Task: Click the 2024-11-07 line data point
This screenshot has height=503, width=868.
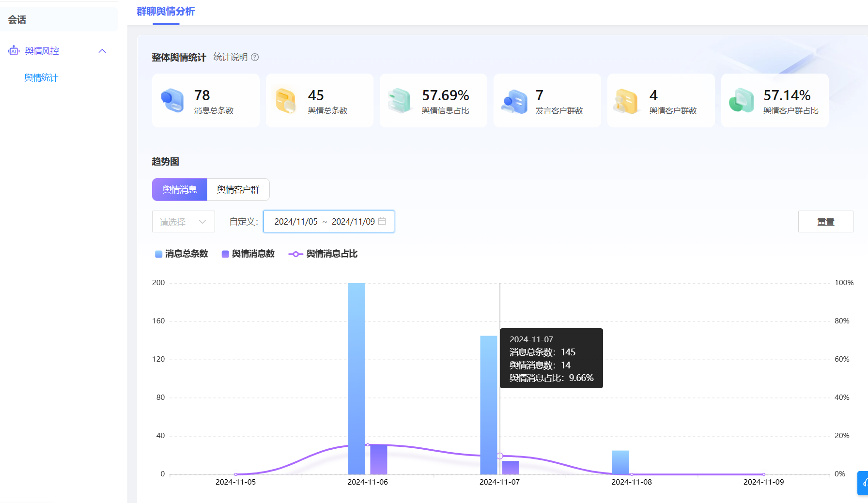Action: (500, 456)
